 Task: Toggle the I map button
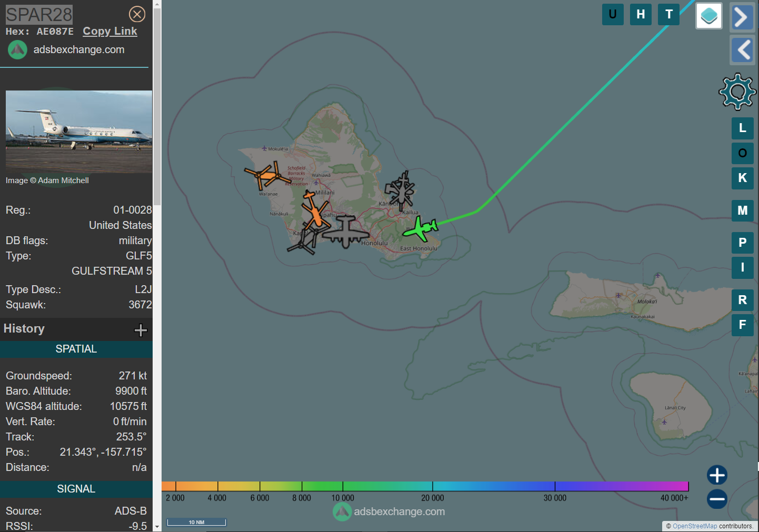[x=743, y=267]
